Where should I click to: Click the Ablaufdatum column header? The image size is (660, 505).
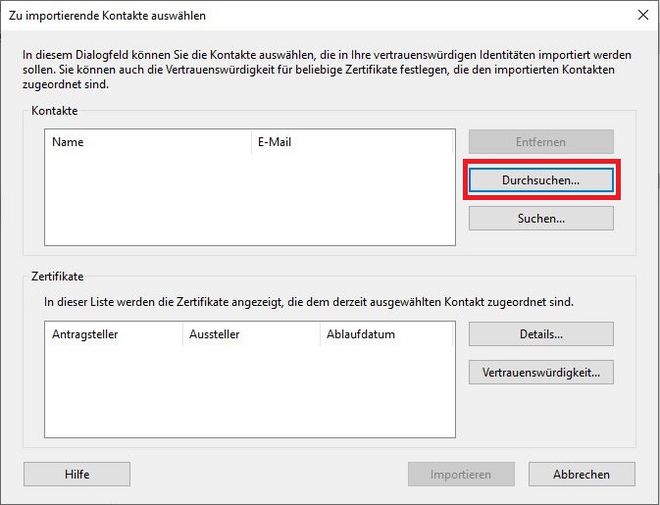pos(386,334)
